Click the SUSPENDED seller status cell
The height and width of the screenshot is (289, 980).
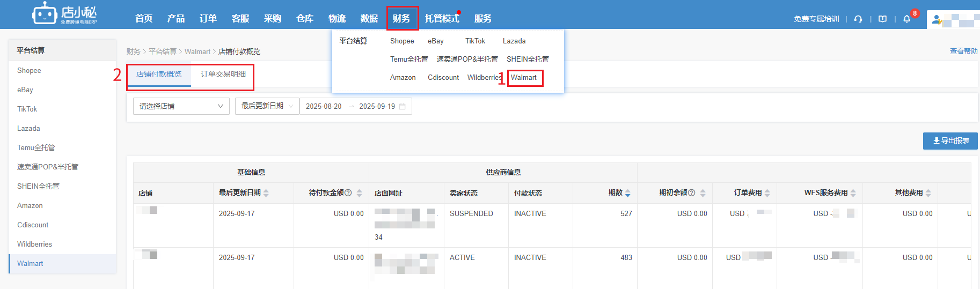(x=471, y=213)
